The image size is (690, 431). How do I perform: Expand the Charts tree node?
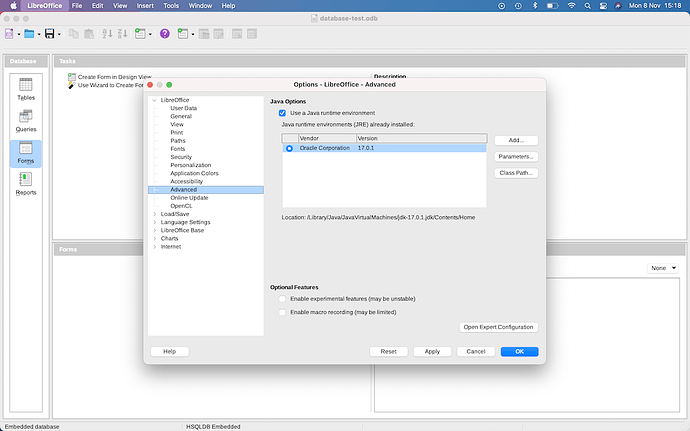tap(154, 239)
